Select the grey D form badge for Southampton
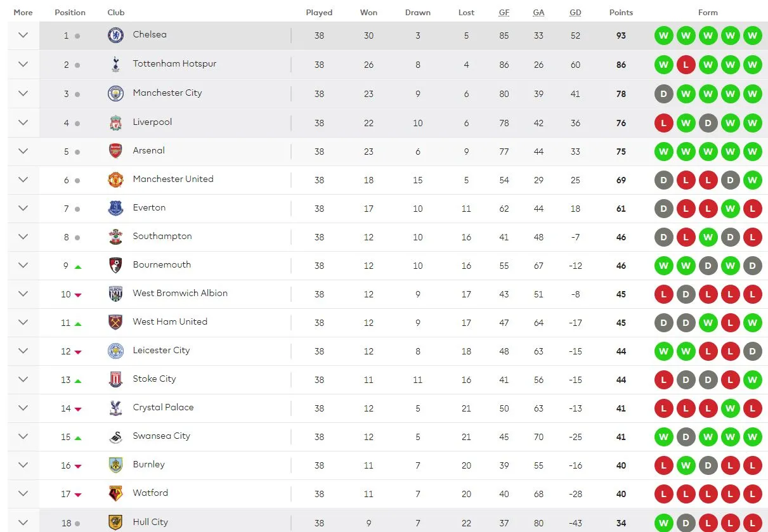The image size is (768, 532). pos(663,237)
